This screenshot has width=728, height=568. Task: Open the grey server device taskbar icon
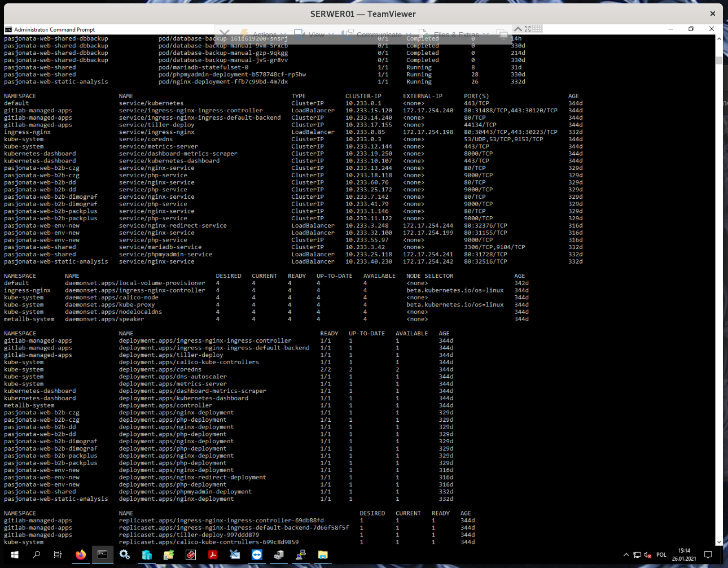pyautogui.click(x=279, y=555)
